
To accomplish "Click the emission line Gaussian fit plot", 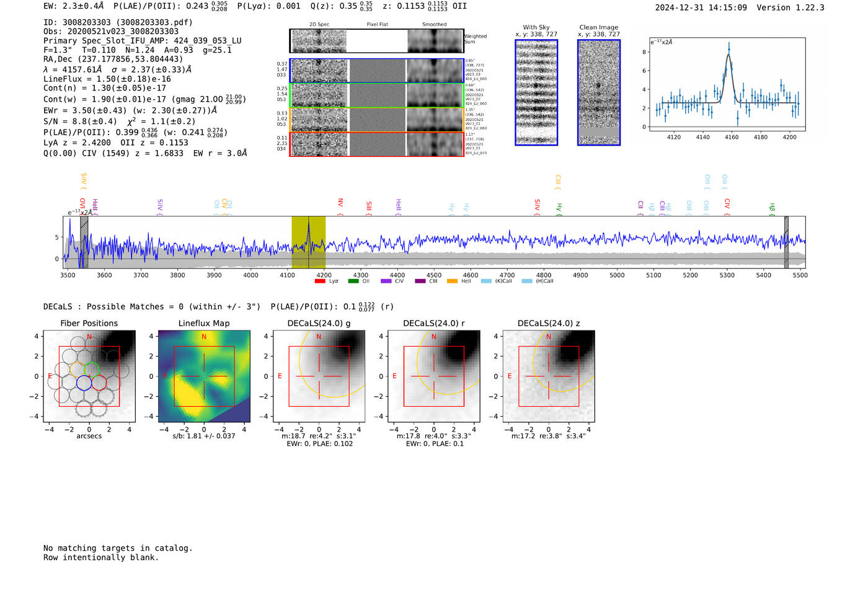I will pyautogui.click(x=727, y=84).
